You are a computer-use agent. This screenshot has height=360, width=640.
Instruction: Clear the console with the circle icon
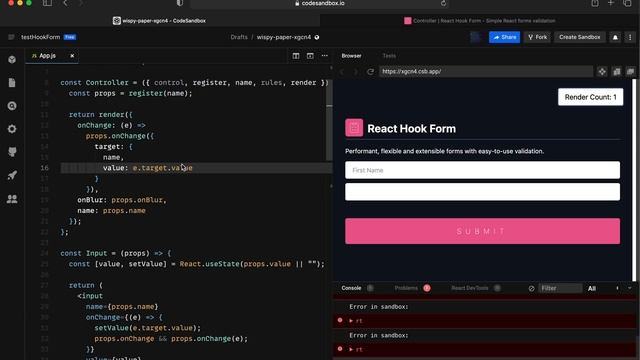[x=531, y=288]
